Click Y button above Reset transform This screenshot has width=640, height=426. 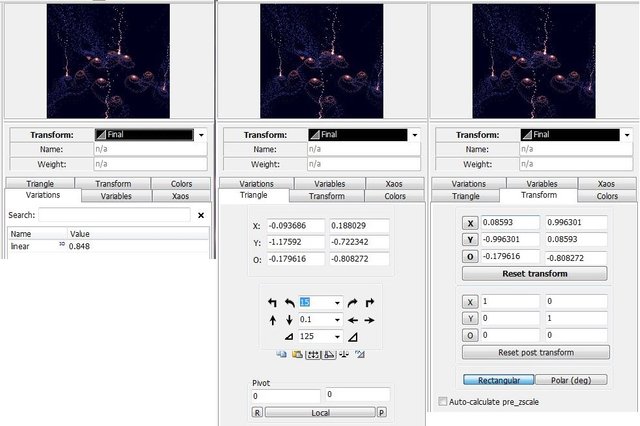470,240
